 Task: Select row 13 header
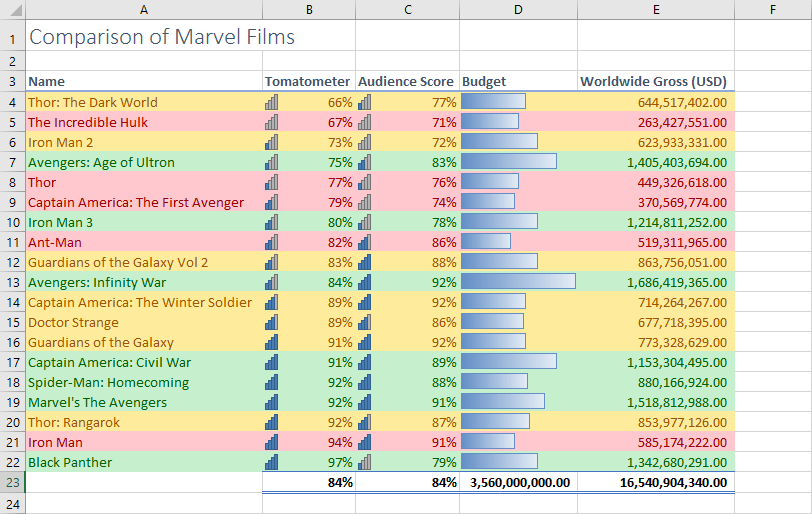tap(12, 282)
